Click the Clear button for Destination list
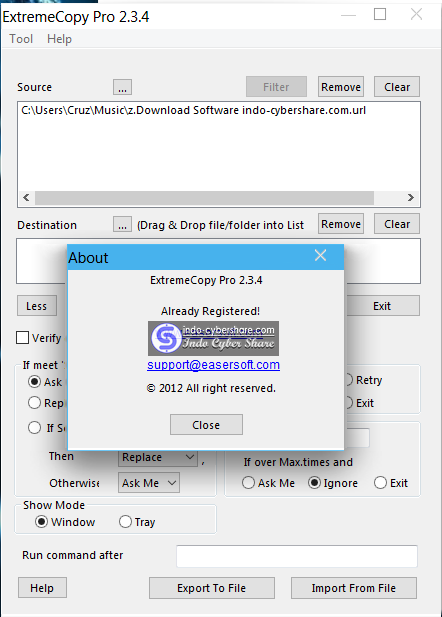 (x=397, y=224)
